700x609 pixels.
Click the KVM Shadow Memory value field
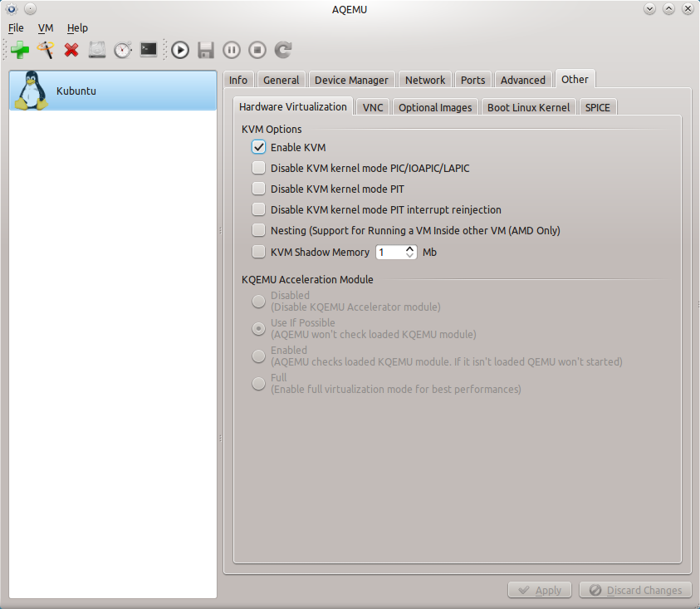[x=390, y=252]
